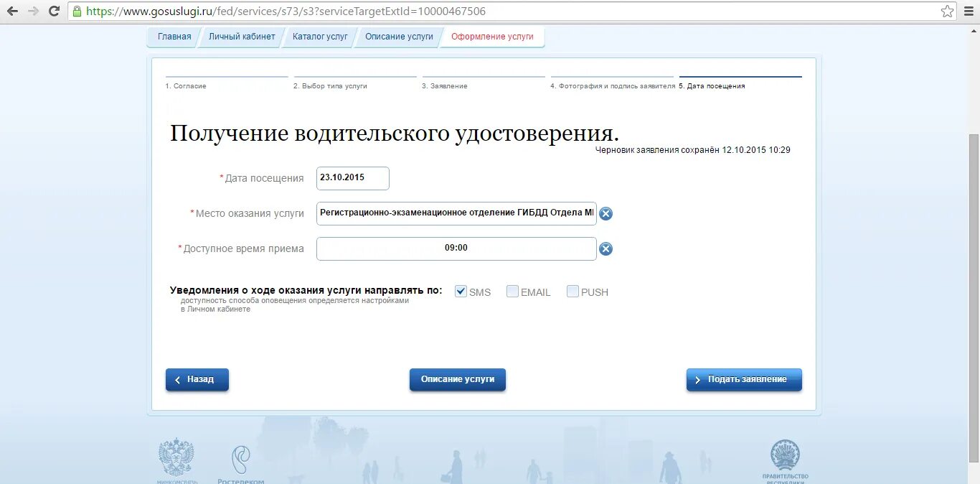Screen dimensions: 980x484
Task: Click the Дата посещения date field
Action: pos(352,178)
